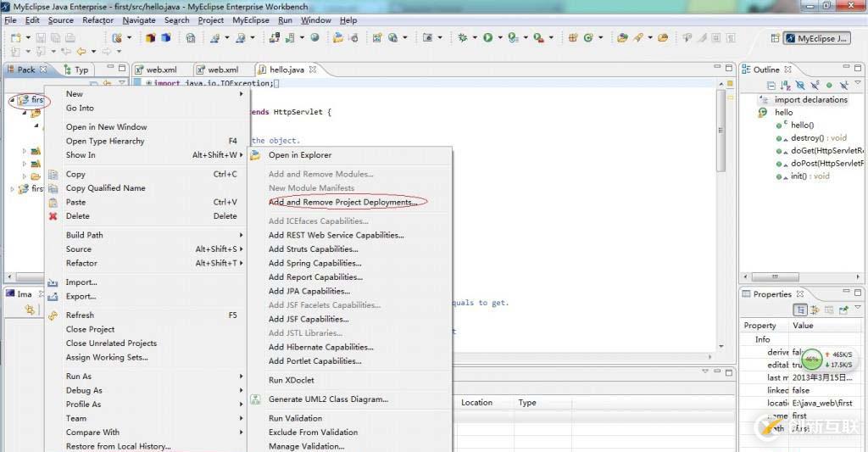Switch to the hello.java editor tab
Image resolution: width=868 pixels, height=452 pixels.
287,70
